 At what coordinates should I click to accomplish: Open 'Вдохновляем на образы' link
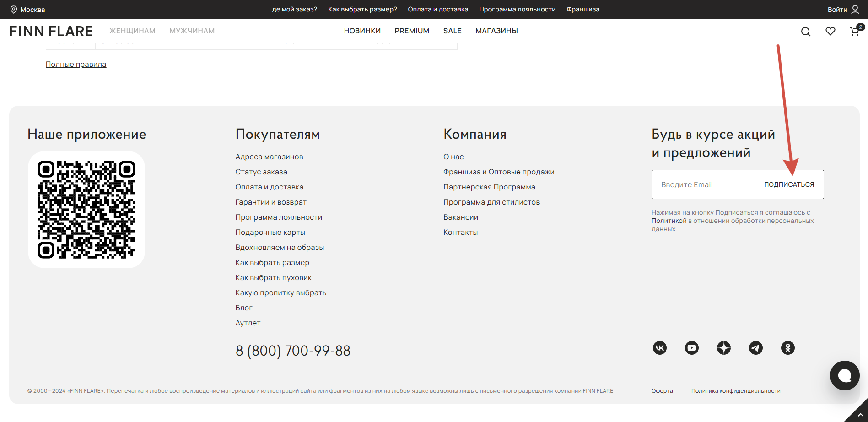(x=280, y=247)
